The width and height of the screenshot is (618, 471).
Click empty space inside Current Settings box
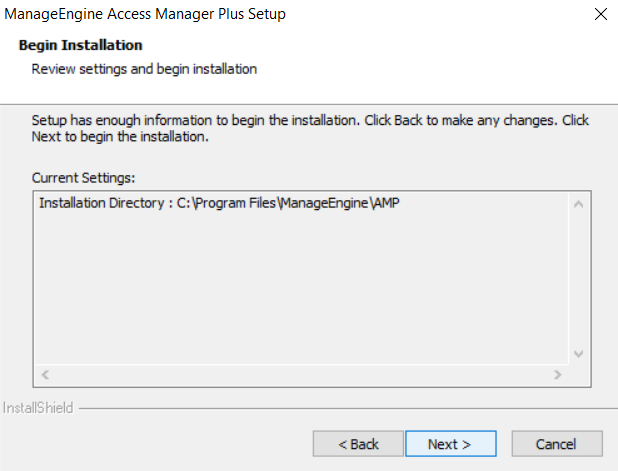point(300,290)
